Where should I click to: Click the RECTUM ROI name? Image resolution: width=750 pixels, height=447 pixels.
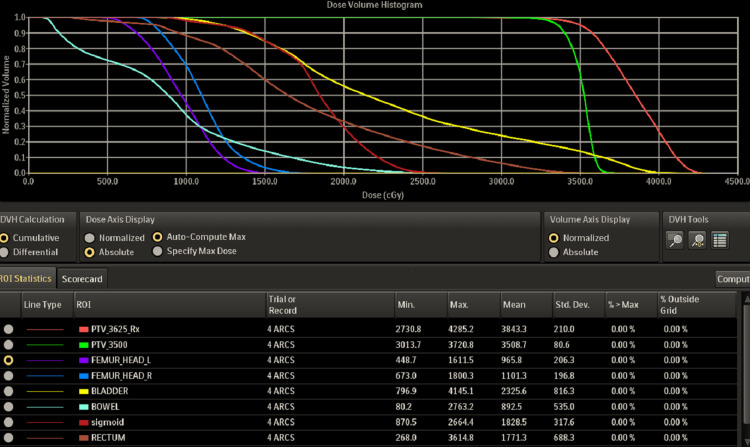tap(108, 437)
